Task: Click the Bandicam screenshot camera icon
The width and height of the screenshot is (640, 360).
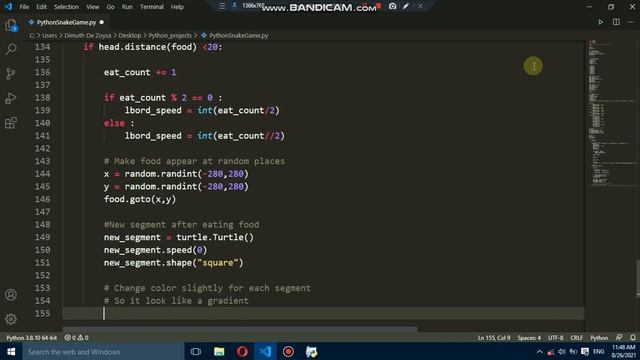Action: coord(392,6)
